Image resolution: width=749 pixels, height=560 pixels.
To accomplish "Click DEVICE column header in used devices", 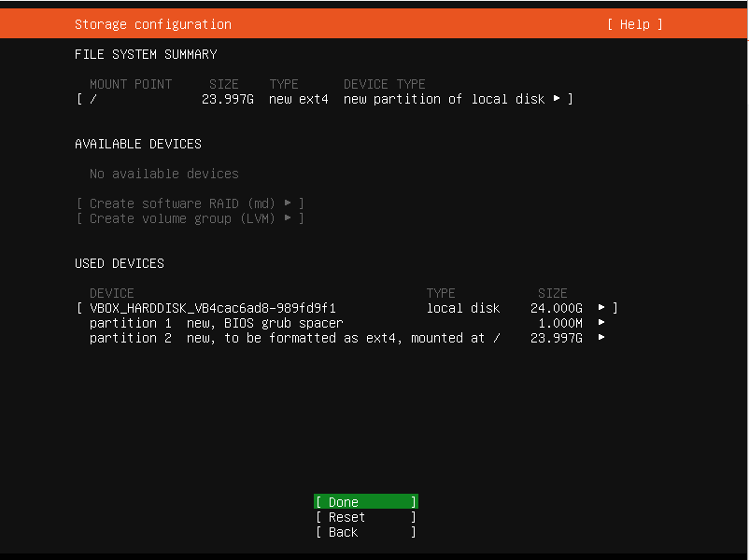I will pyautogui.click(x=112, y=293).
